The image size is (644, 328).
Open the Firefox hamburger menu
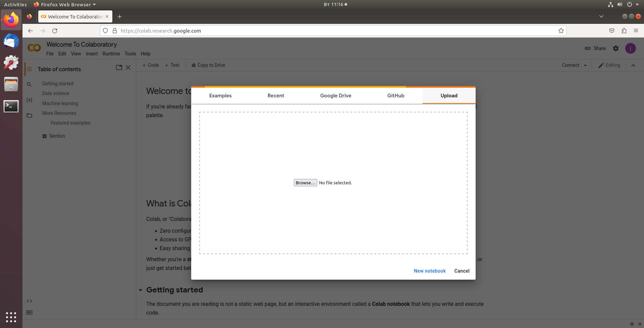point(636,31)
